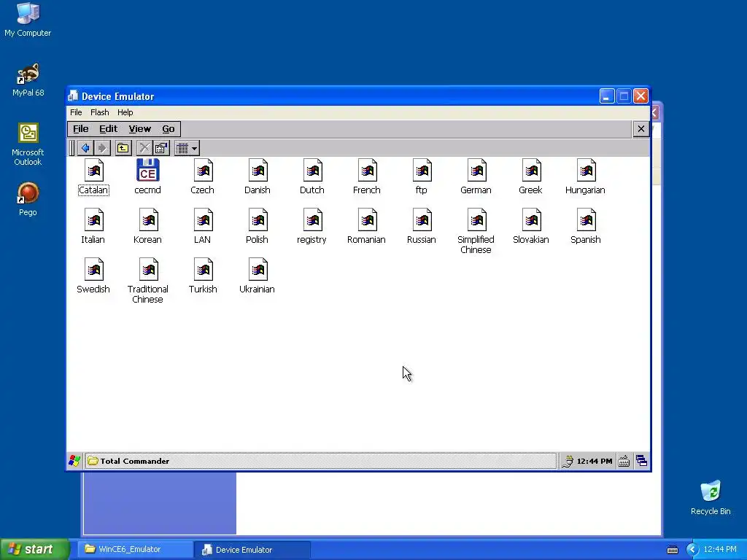Viewport: 747px width, 560px height.
Task: Open the Go menu
Action: tap(169, 128)
